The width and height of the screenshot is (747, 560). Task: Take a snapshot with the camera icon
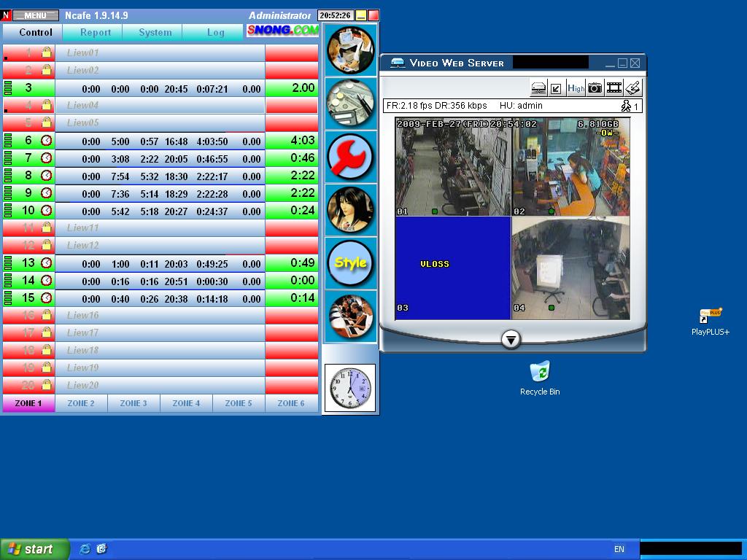(595, 88)
